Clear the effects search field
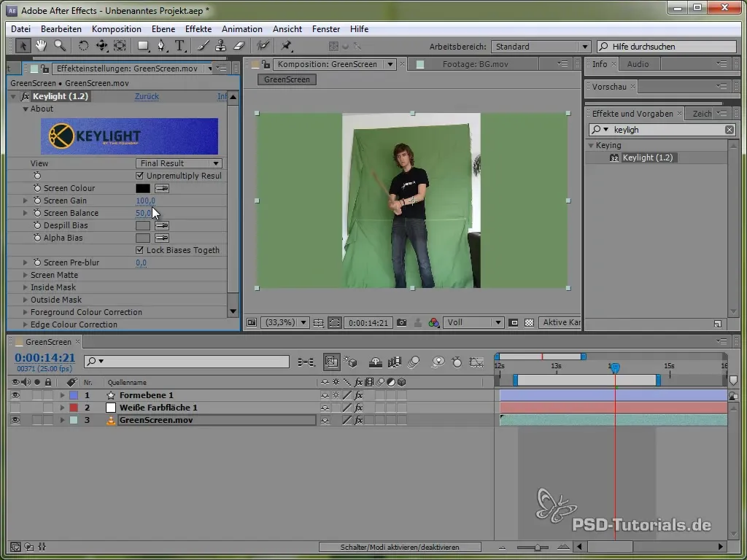This screenshot has height=560, width=747. (729, 130)
